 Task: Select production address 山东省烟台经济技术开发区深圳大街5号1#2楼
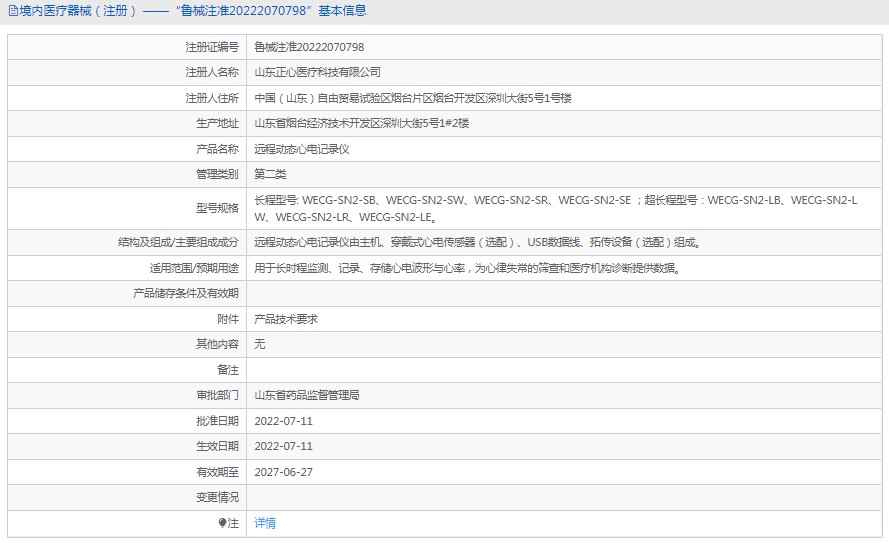click(x=362, y=123)
